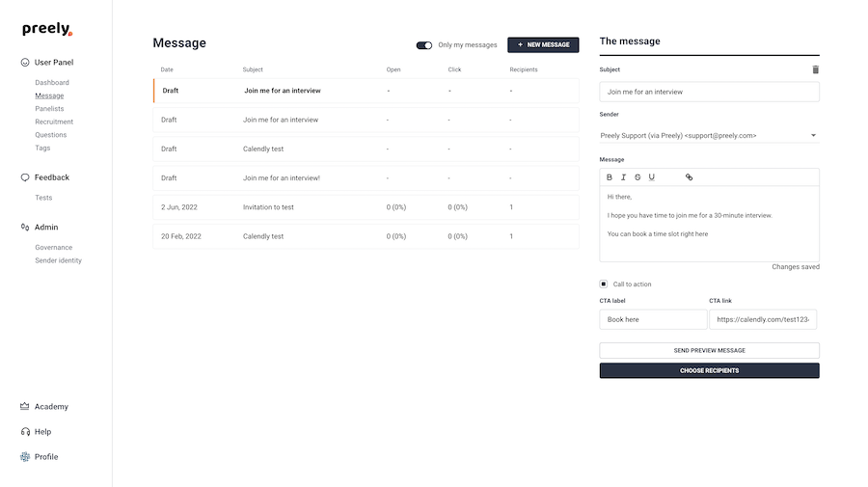Open Questions in the sidebar

pyautogui.click(x=51, y=135)
